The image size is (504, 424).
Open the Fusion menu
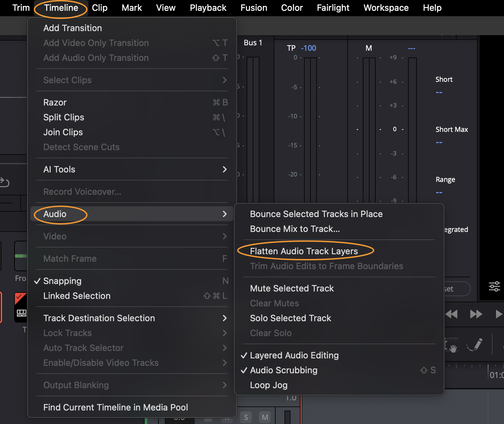pos(254,8)
